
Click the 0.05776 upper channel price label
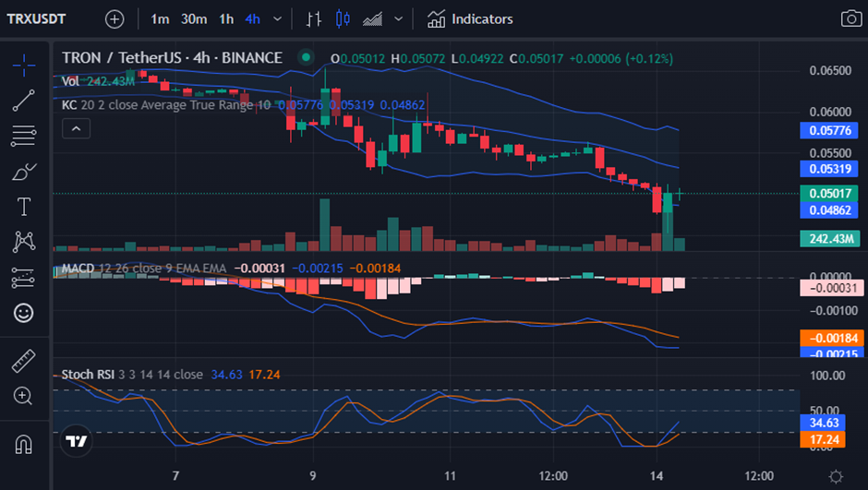[829, 130]
